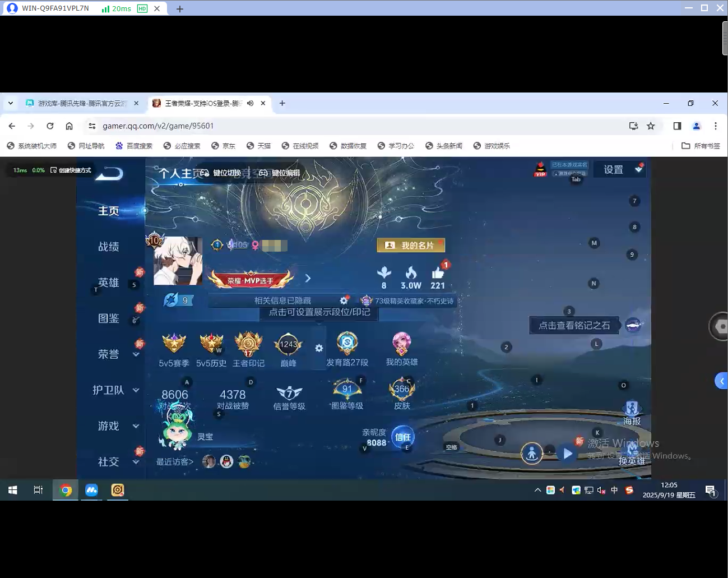728x578 pixels.
Task: Toggle the 中 input method indicator
Action: coord(614,490)
